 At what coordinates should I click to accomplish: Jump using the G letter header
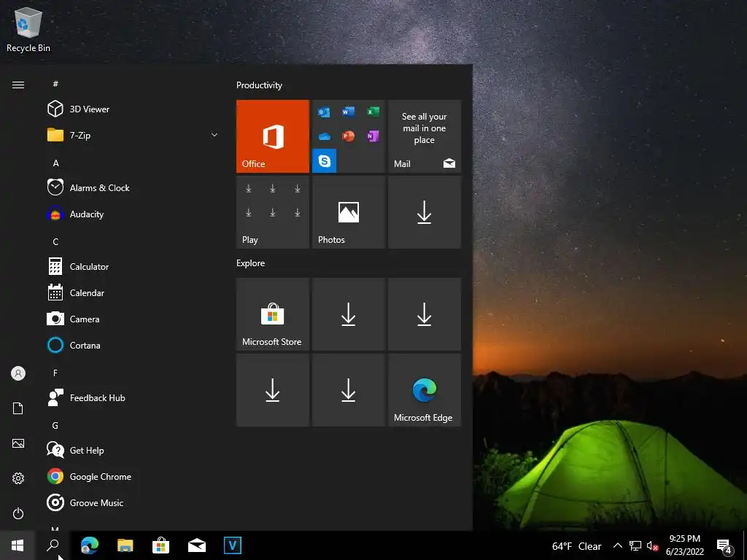pos(55,426)
